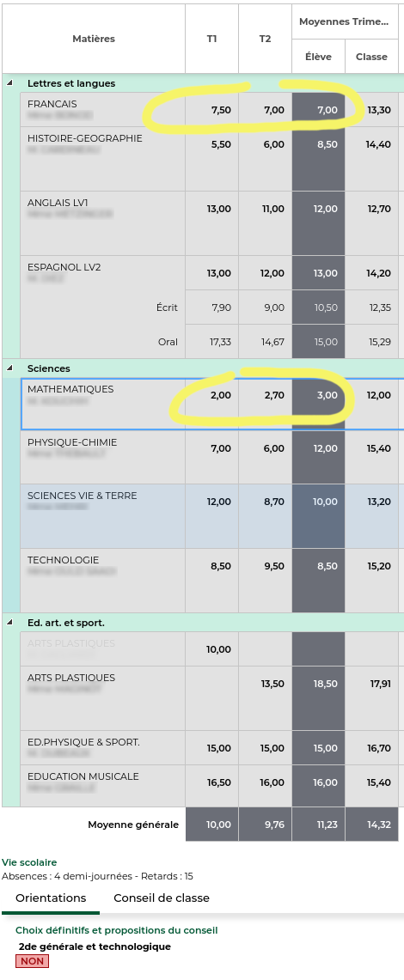Click the Écrit sub-row of Espagnol
This screenshot has width=404, height=980.
pyautogui.click(x=212, y=307)
